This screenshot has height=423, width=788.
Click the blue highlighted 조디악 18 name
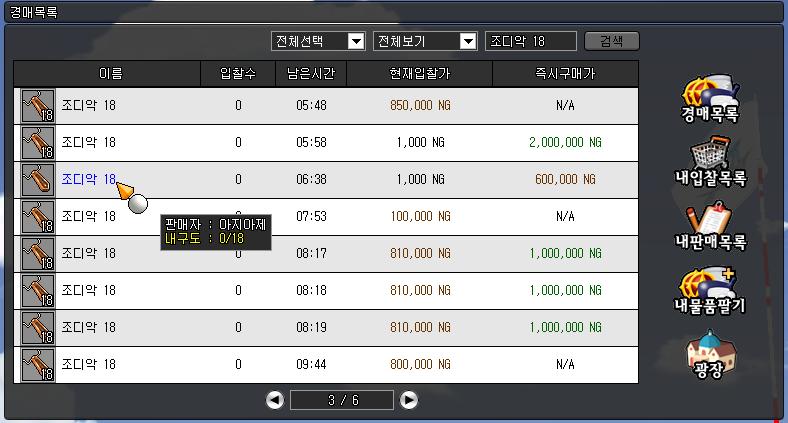pos(89,179)
